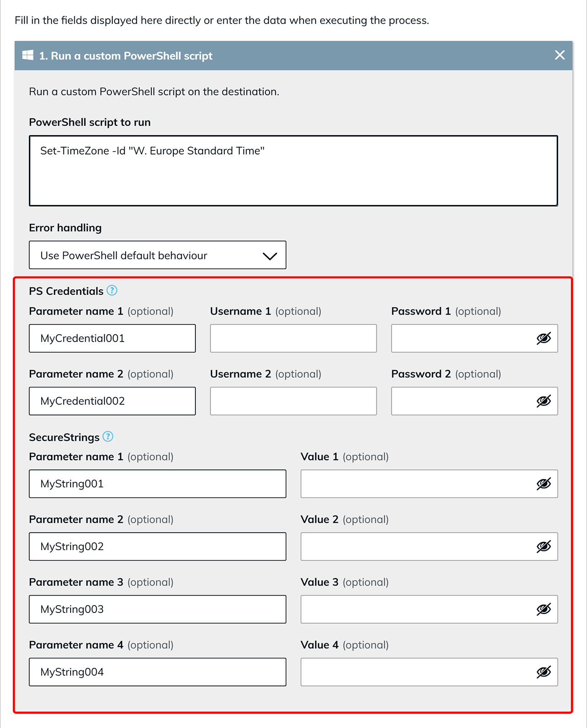The width and height of the screenshot is (587, 728).
Task: Close the Run a custom PowerShell script step
Action: tap(559, 55)
